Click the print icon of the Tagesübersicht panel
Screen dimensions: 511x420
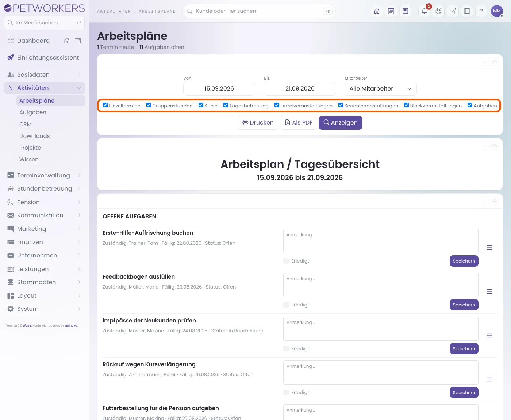(x=495, y=146)
